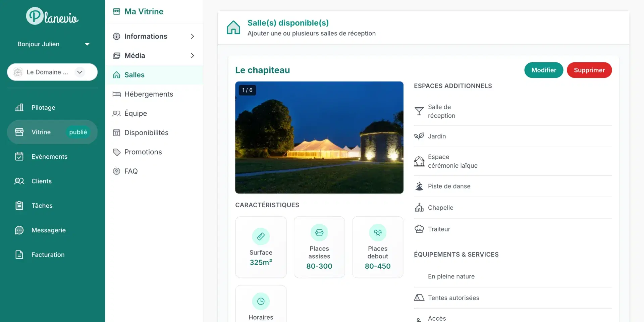The height and width of the screenshot is (322, 644).
Task: Select the Salles tab
Action: click(x=154, y=75)
